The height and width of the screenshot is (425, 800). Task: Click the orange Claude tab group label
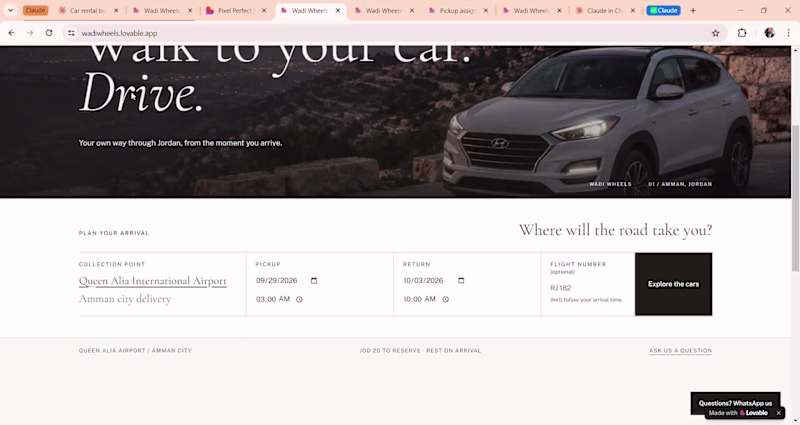[35, 10]
